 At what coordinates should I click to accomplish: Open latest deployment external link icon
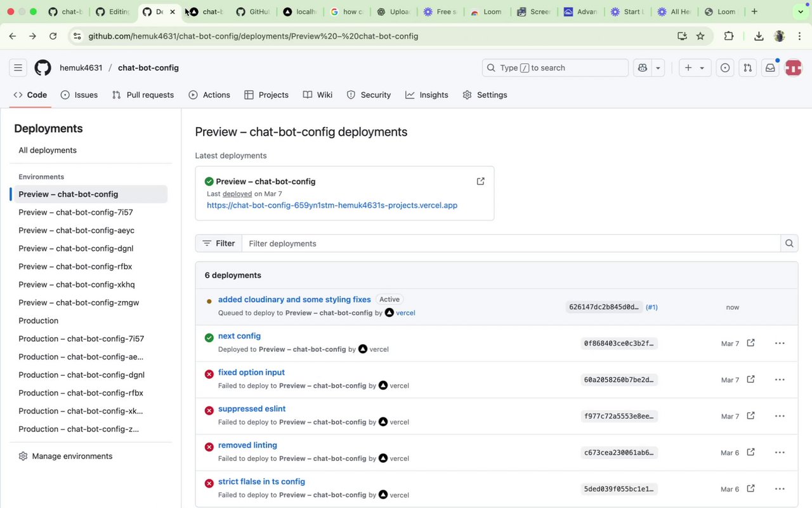(480, 181)
